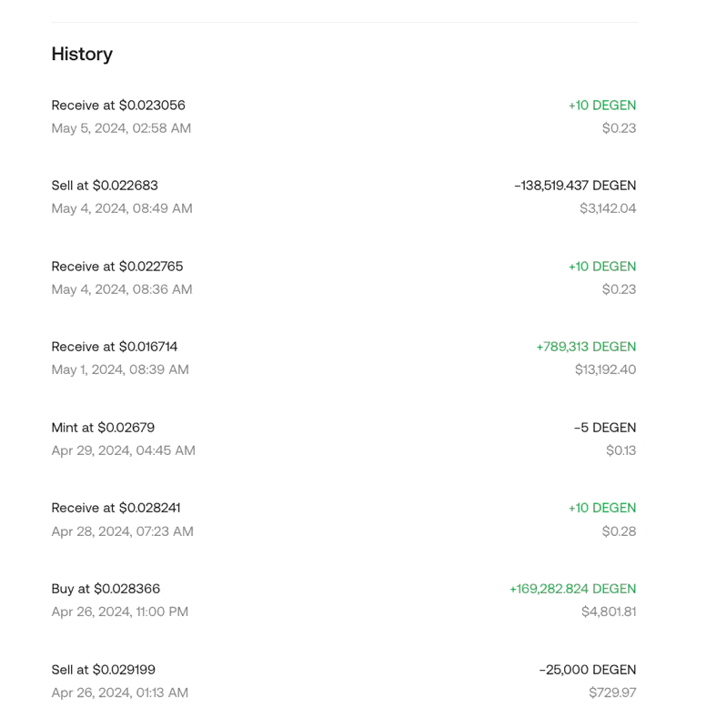Viewport: 706px width, 728px height.
Task: Select the $3,142.04 sale value
Action: (608, 208)
